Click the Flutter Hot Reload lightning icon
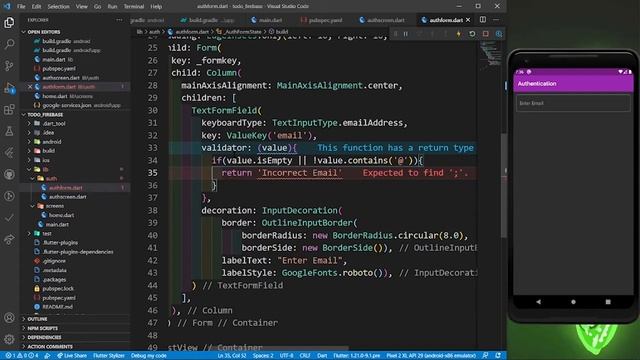The width and height of the screenshot is (640, 360). tap(458, 34)
